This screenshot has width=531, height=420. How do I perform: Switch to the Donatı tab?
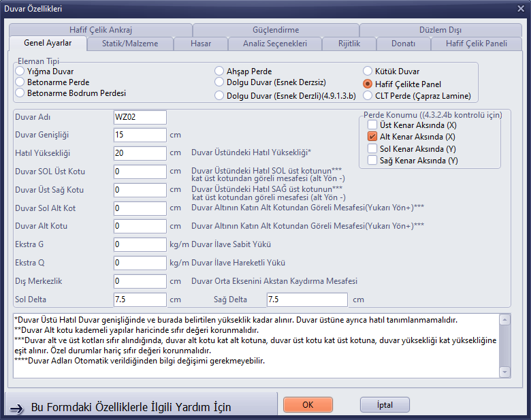click(403, 44)
